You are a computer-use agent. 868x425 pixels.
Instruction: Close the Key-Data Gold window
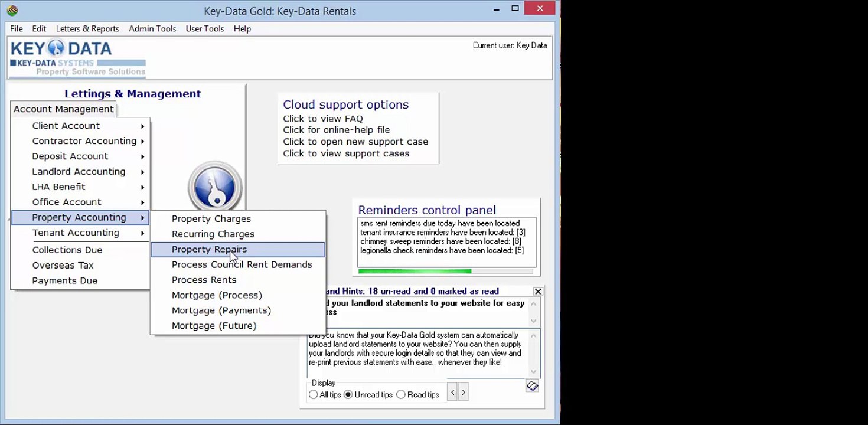[x=541, y=8]
